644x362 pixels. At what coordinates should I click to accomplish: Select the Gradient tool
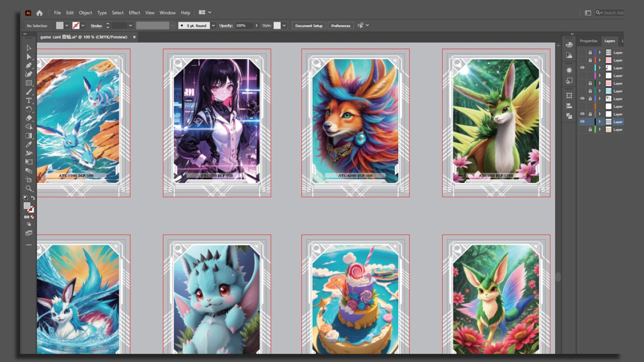click(29, 135)
